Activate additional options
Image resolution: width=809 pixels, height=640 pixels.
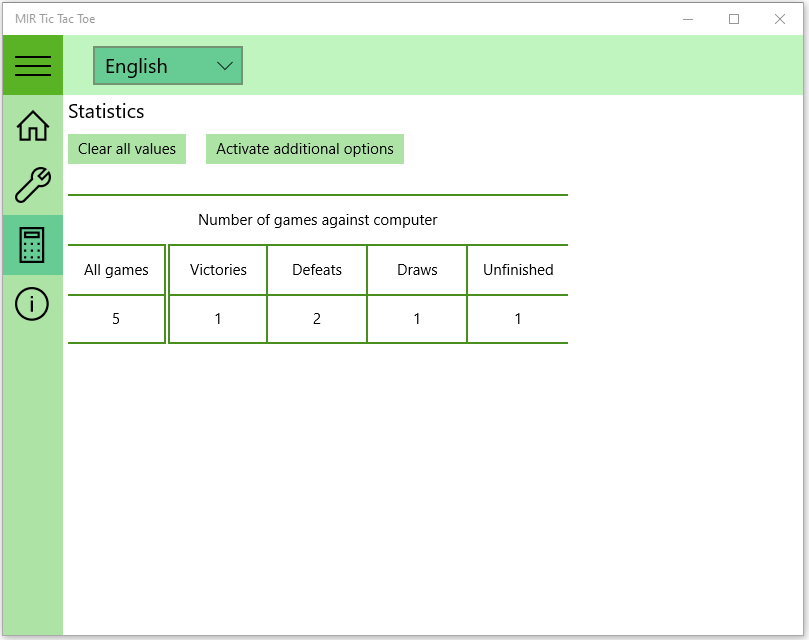coord(304,148)
